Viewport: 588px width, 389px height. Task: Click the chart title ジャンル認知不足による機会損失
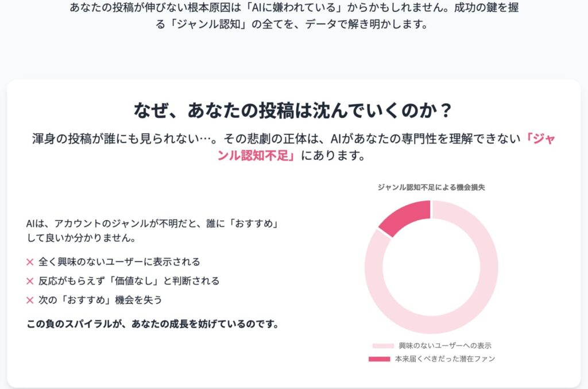click(431, 187)
